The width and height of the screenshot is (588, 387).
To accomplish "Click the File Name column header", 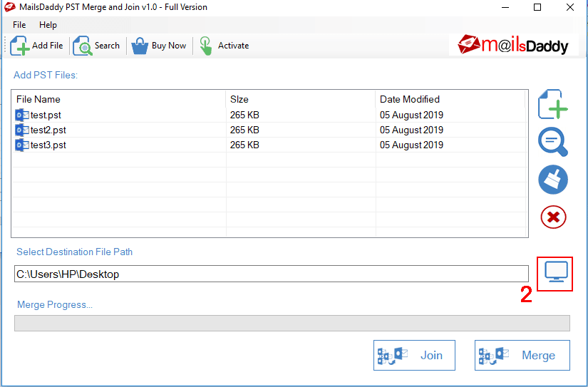I will pos(118,99).
